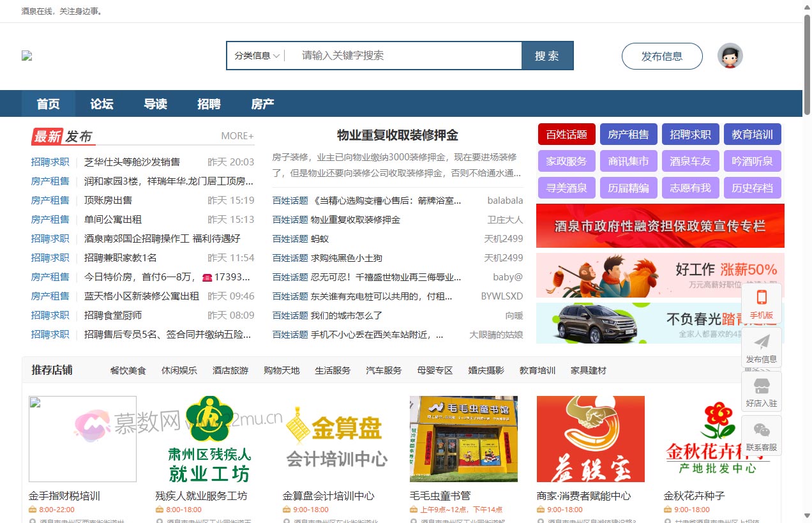Open the 招聘 navigation tab
The height and width of the screenshot is (523, 812).
coord(209,104)
